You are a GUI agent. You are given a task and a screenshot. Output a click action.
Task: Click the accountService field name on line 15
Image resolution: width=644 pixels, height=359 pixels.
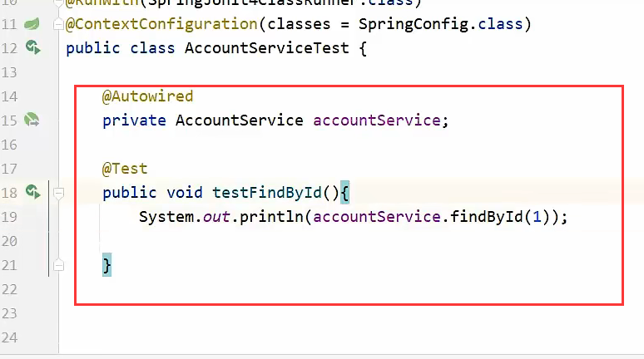click(377, 120)
